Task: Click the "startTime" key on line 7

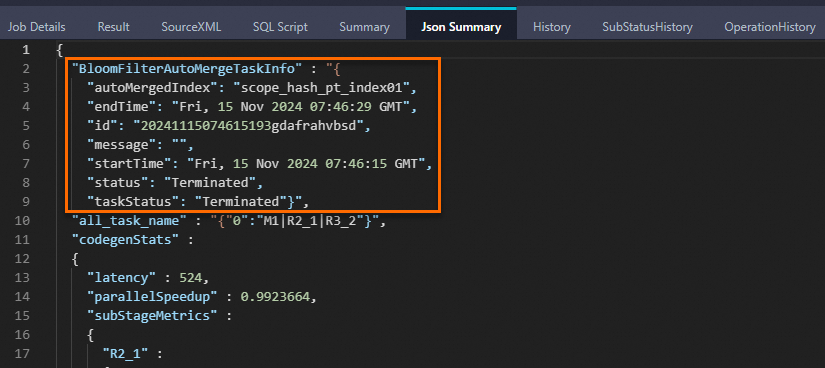Action: 130,164
